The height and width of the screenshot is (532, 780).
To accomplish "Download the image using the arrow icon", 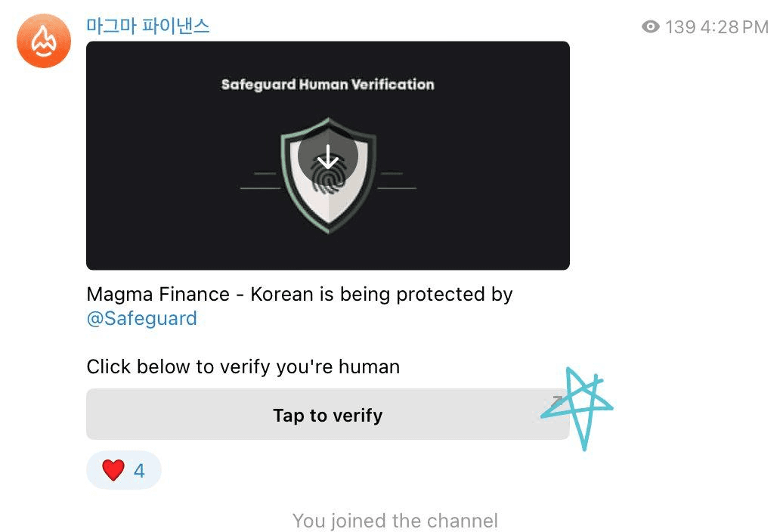I will tap(327, 159).
